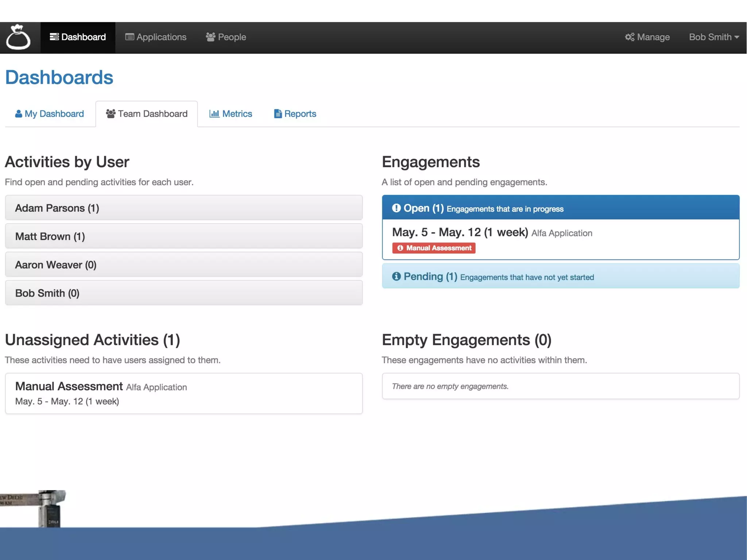The height and width of the screenshot is (560, 747).
Task: Click the Manage gears icon
Action: [629, 37]
